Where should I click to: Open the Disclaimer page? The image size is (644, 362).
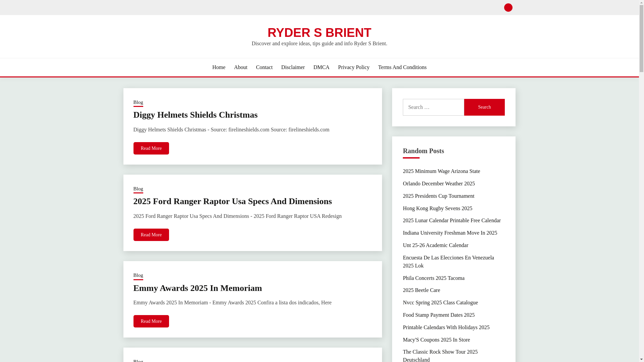(293, 67)
